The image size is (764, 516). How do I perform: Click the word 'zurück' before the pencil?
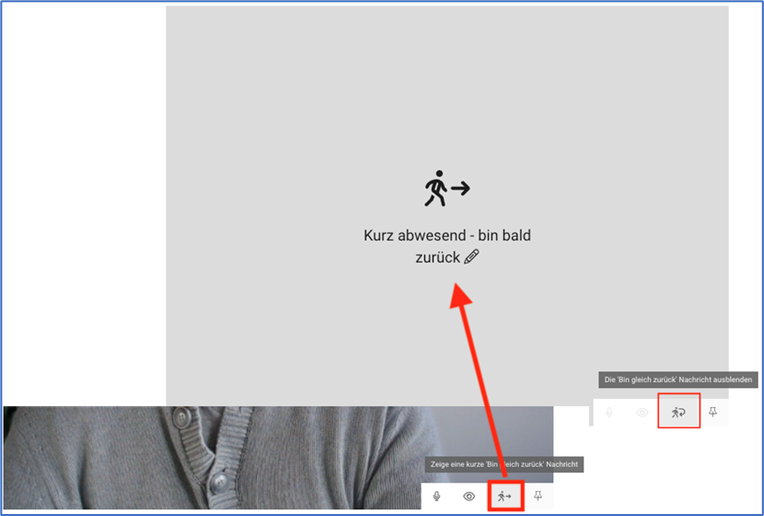coord(437,257)
